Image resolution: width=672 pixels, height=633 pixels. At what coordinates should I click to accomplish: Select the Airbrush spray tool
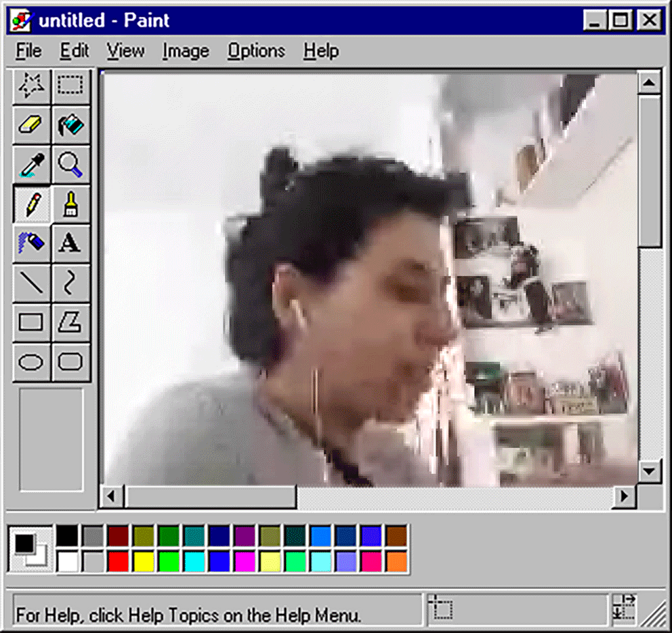(32, 243)
